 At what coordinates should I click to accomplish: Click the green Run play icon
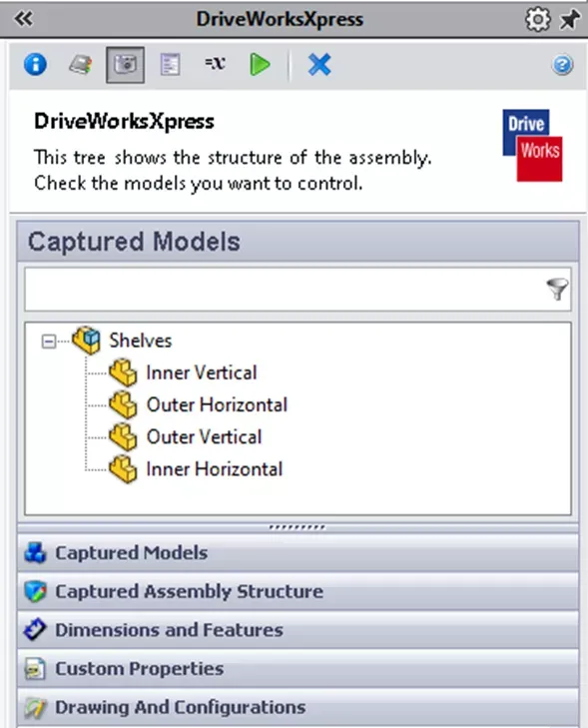click(x=260, y=65)
